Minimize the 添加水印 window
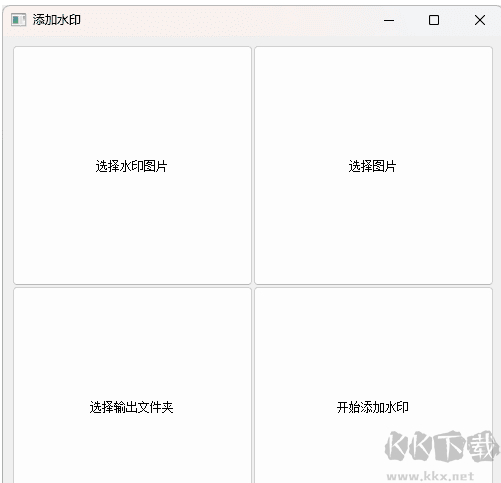This screenshot has height=483, width=501. pos(389,20)
